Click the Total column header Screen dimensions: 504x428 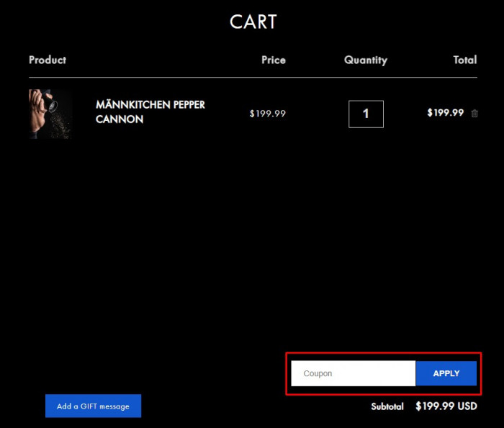coord(465,60)
